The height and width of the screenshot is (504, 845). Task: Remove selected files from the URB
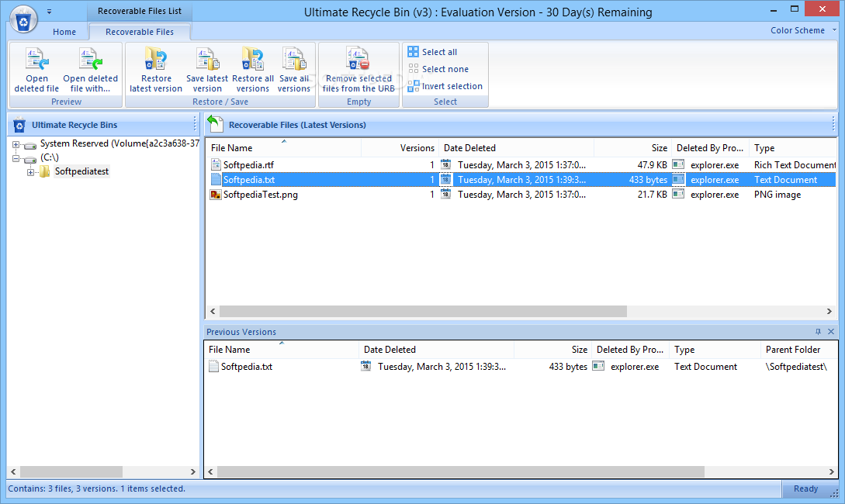click(x=358, y=70)
